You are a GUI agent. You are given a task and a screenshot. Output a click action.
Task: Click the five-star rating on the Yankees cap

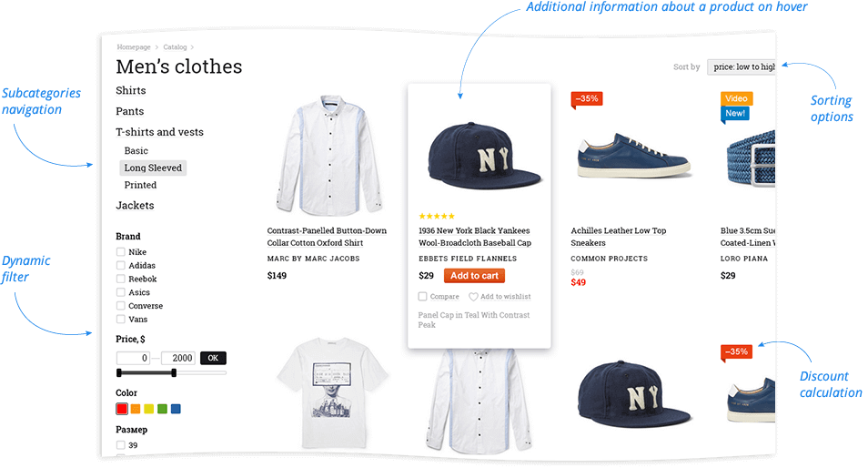point(437,216)
